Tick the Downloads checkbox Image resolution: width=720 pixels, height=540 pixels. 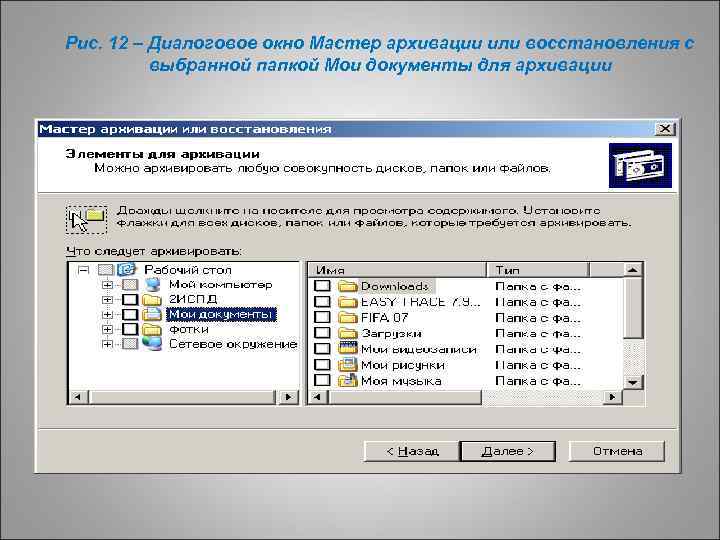point(322,286)
